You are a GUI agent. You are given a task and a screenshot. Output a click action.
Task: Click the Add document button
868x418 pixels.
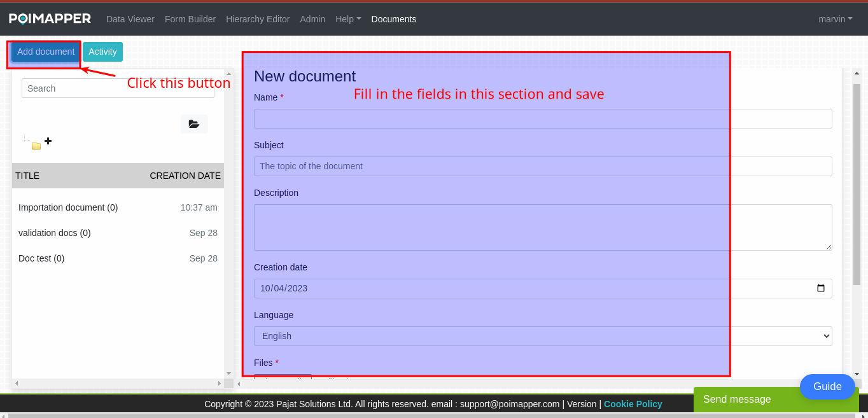coord(46,52)
